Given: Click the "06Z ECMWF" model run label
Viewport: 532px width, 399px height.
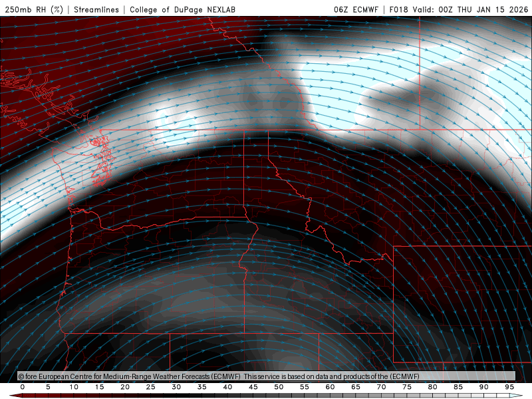Looking at the screenshot, I should pos(356,9).
